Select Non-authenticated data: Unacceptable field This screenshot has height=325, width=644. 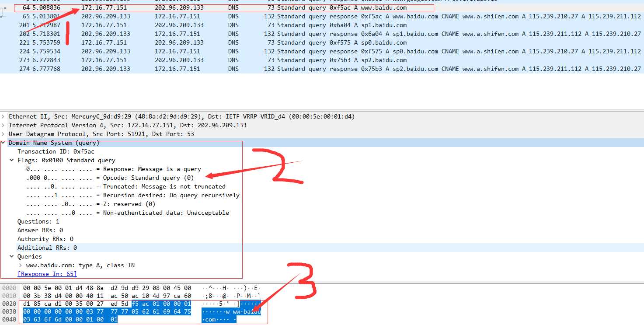(128, 213)
